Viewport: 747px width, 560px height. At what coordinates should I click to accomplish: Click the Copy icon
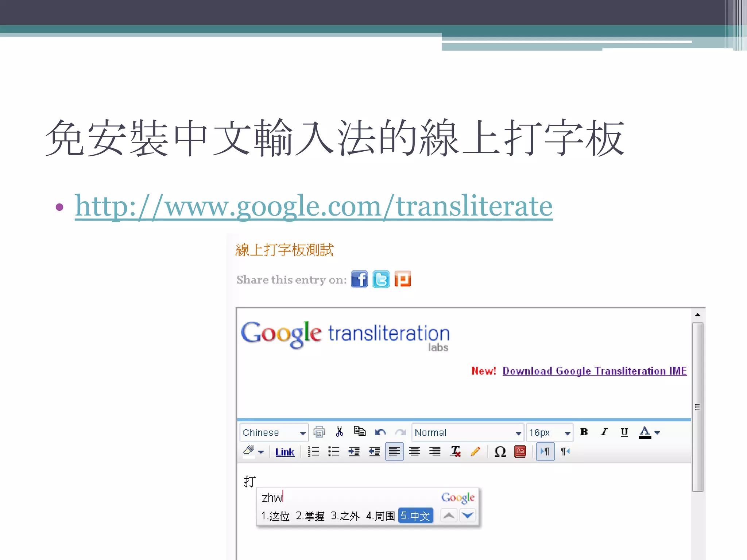pyautogui.click(x=360, y=431)
